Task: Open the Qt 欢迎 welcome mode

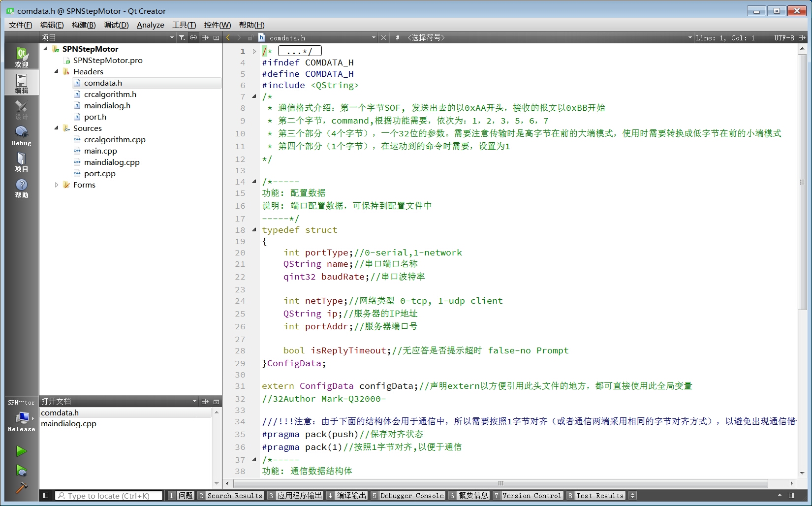Action: (22, 57)
